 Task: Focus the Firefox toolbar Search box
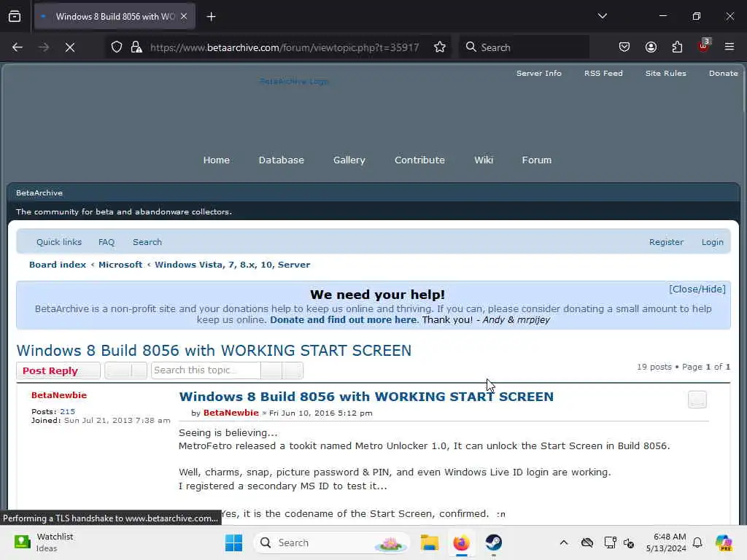[x=524, y=47]
